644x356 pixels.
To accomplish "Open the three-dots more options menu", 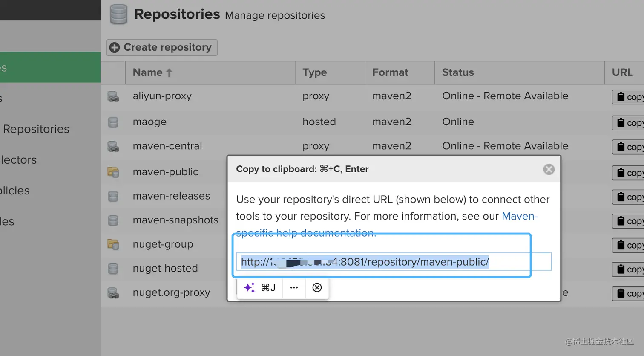I will 294,288.
